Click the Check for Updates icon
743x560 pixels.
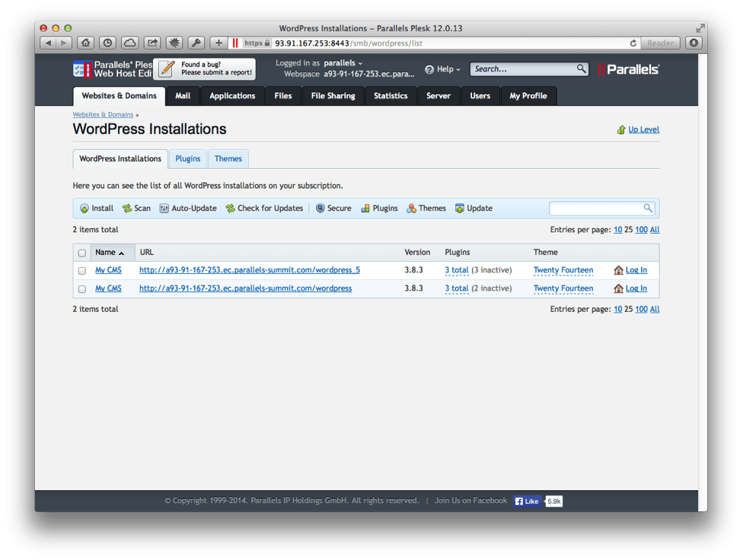click(x=230, y=208)
